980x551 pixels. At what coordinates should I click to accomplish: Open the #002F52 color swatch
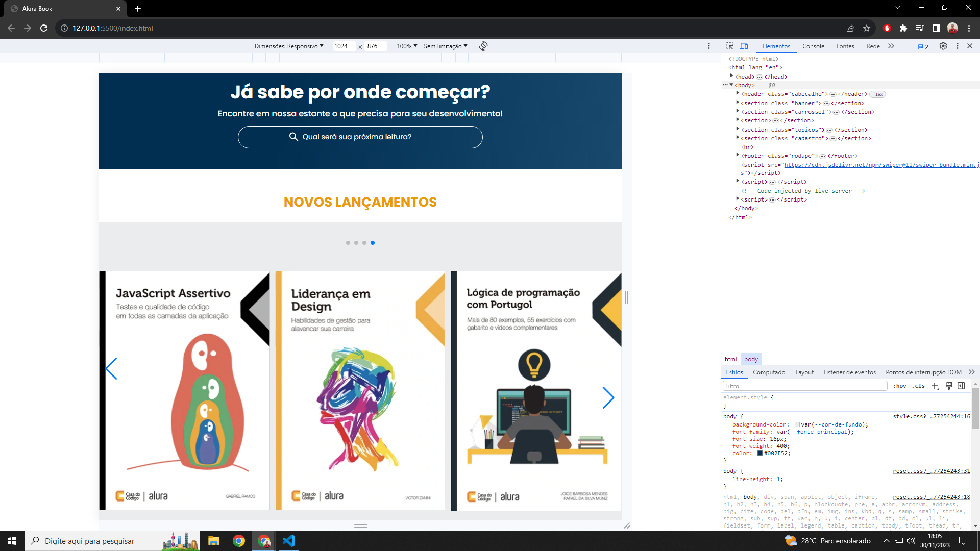pos(759,454)
